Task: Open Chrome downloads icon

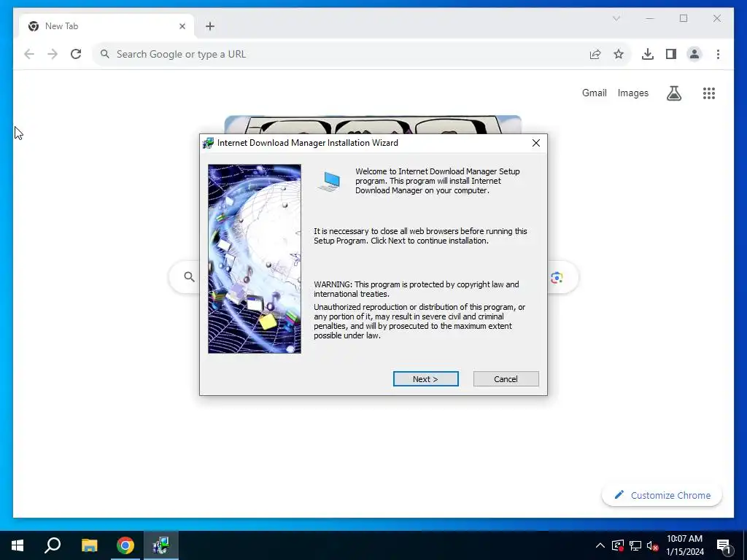Action: (648, 54)
